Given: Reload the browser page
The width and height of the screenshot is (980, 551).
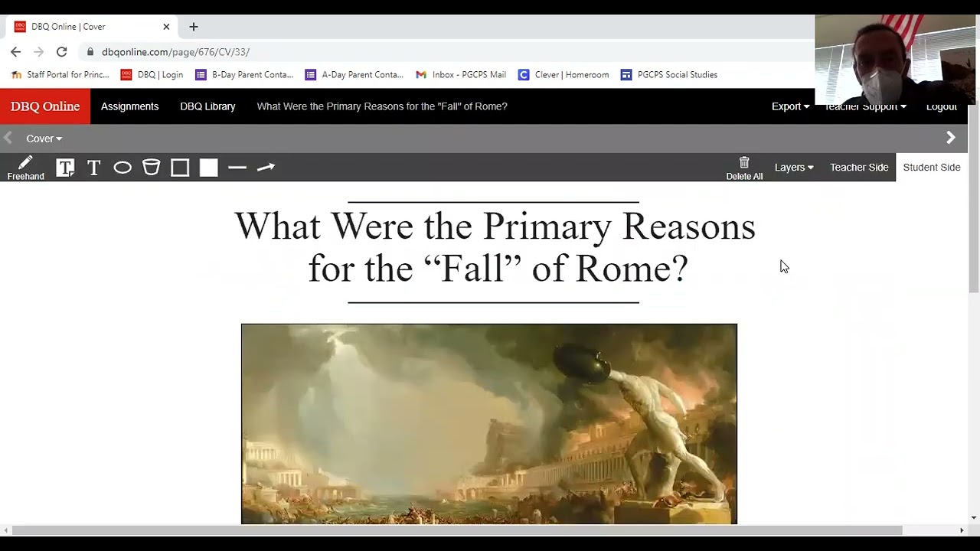Looking at the screenshot, I should click(x=62, y=52).
